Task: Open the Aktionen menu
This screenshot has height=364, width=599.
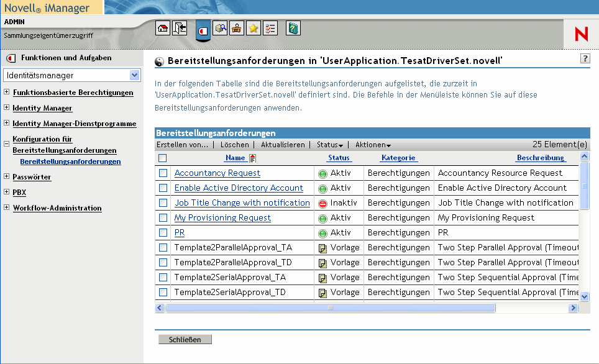Action: 373,145
